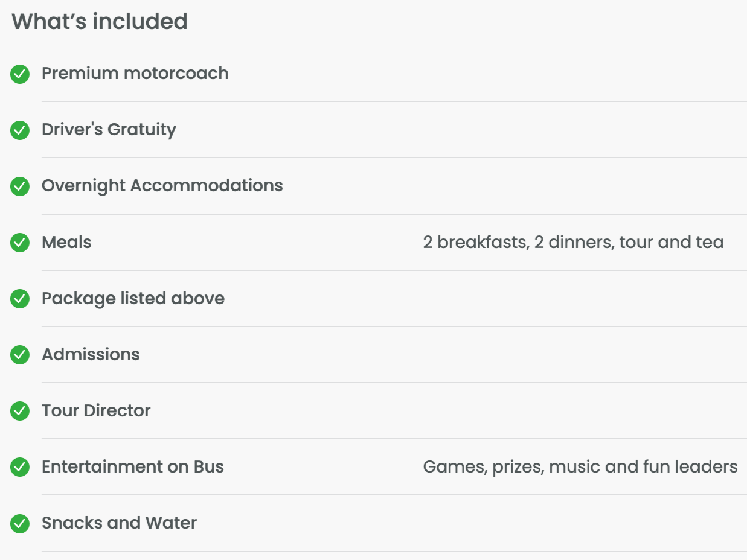Click the Driver's Gratuity label

(109, 130)
